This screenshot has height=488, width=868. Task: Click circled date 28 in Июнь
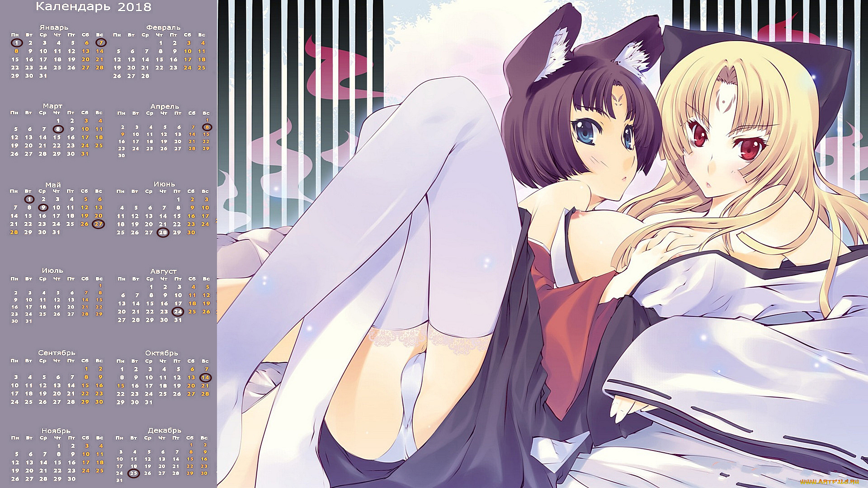coord(163,233)
